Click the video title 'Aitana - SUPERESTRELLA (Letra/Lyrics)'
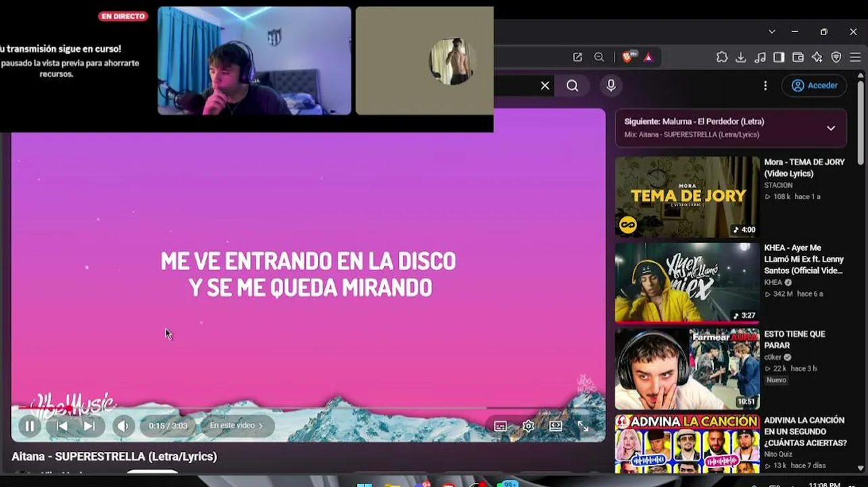868x487 pixels. [x=114, y=457]
